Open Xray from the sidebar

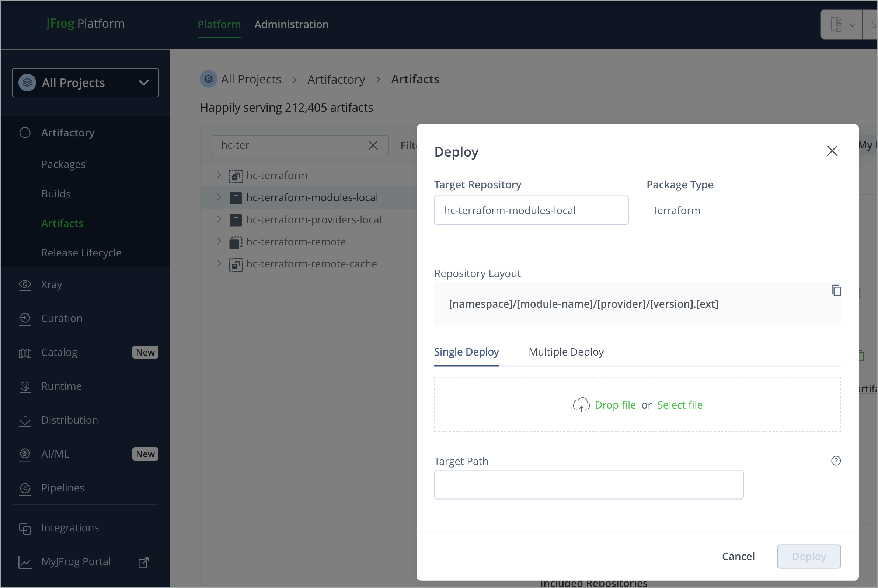pyautogui.click(x=51, y=284)
